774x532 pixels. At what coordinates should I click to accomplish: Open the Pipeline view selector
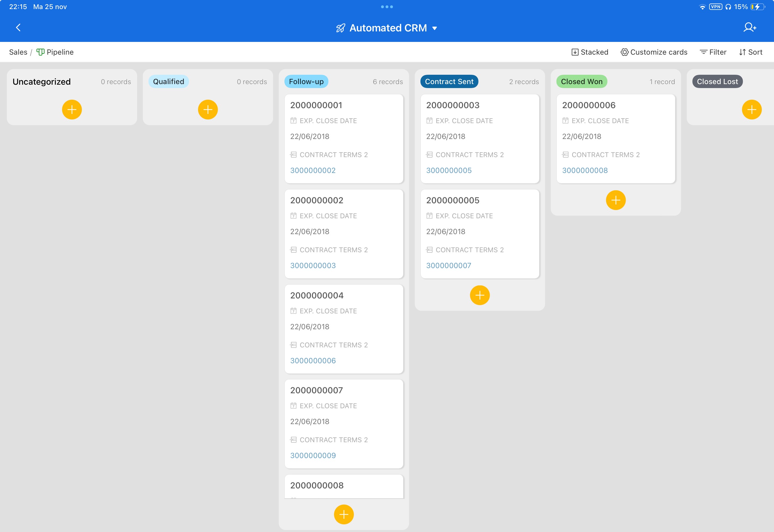(x=55, y=52)
